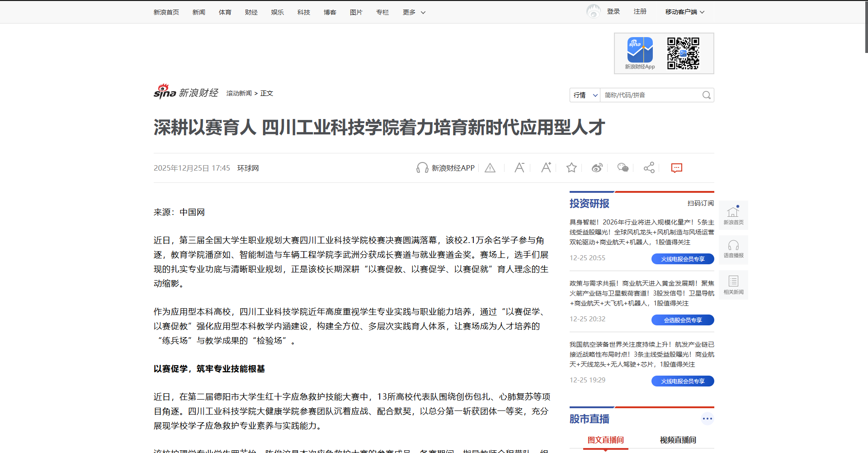The image size is (868, 453).
Task: Increase article font size with A+ icon
Action: [546, 168]
